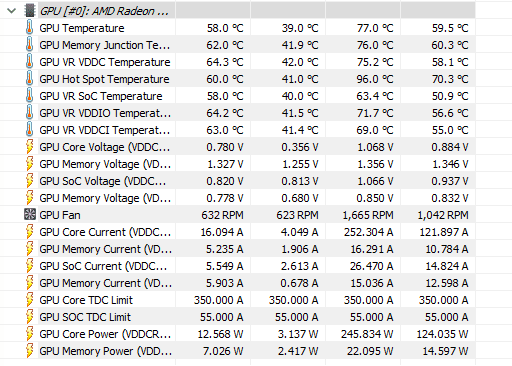Click lightning icon beside GPU Core Voltage
The image size is (512, 366).
click(30, 147)
